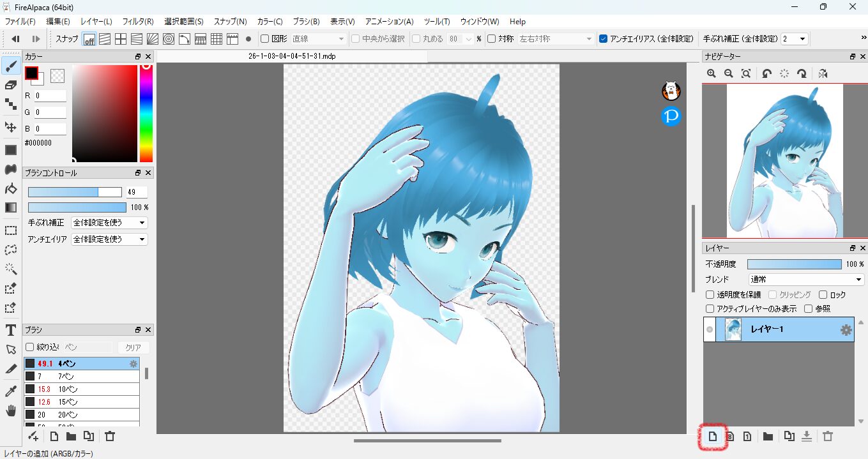
Task: Hide レイヤー1 using its visibility dot
Action: coord(709,330)
